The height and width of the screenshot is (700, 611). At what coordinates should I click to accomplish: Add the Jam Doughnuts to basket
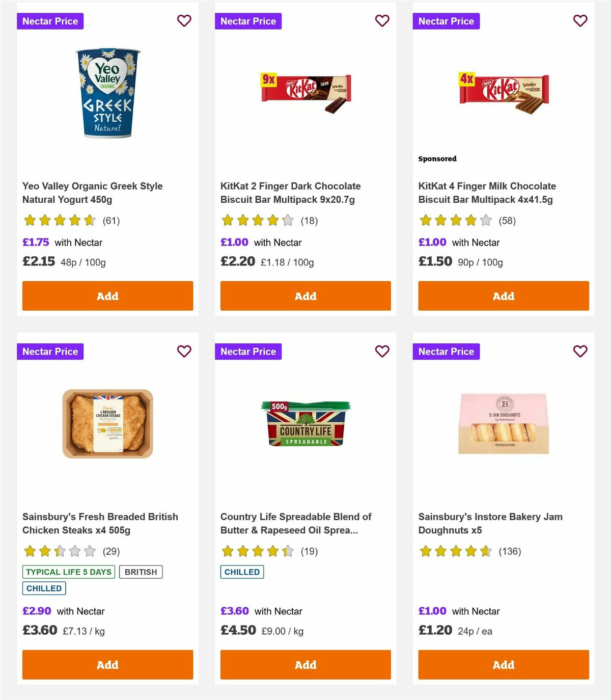pyautogui.click(x=503, y=664)
